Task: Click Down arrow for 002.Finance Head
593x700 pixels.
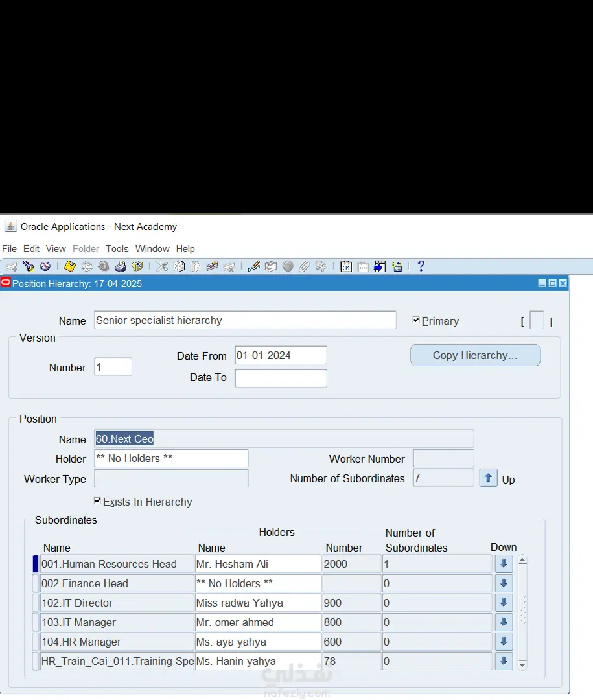Action: coord(504,583)
